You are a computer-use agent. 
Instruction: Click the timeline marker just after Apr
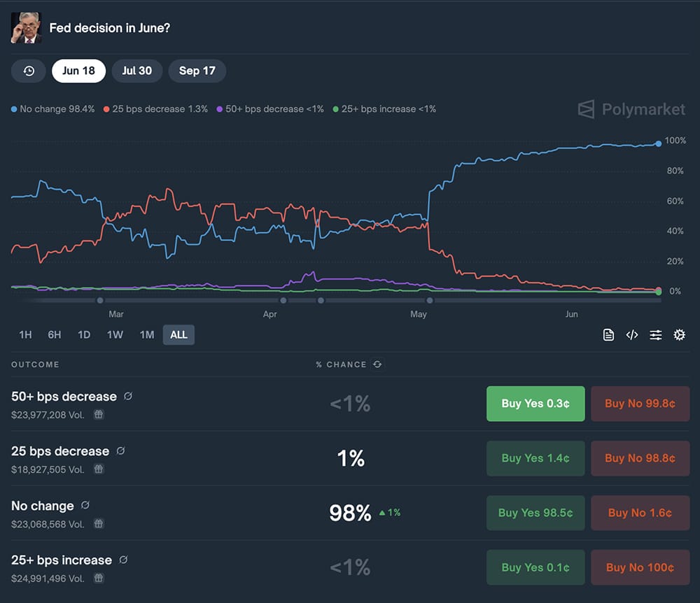pyautogui.click(x=283, y=301)
